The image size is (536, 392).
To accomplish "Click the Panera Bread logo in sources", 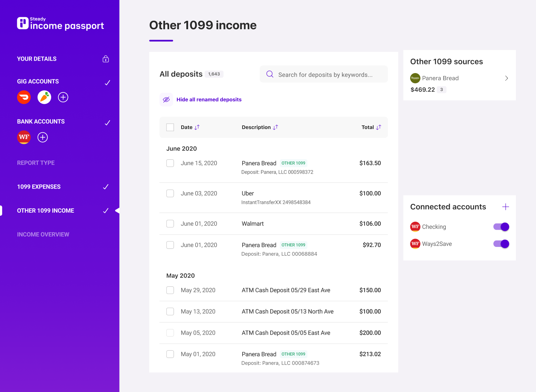I will click(415, 78).
